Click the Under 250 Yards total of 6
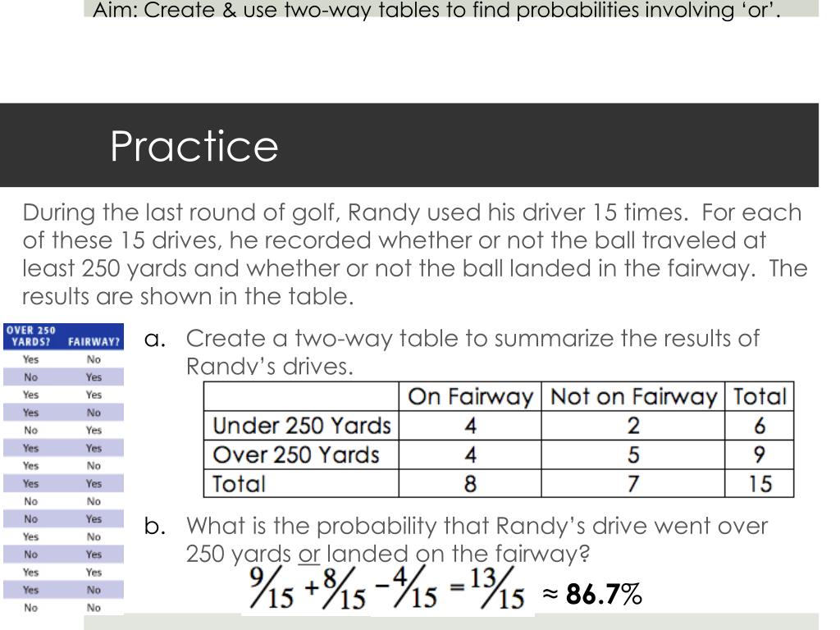Viewport: 840px width, 630px height. (760, 426)
